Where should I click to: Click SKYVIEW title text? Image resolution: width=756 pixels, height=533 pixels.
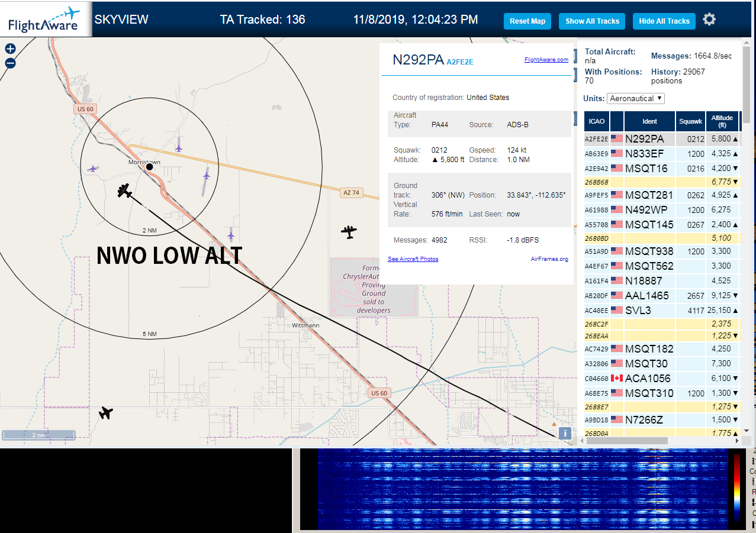(x=121, y=20)
